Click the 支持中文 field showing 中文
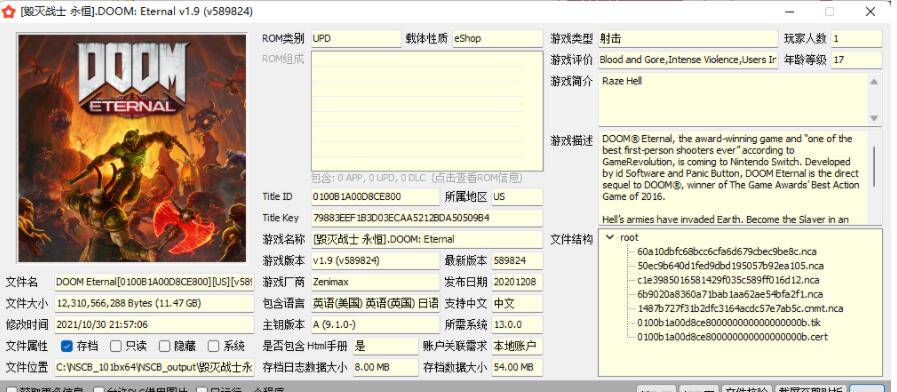The width and height of the screenshot is (897, 392). pyautogui.click(x=517, y=303)
